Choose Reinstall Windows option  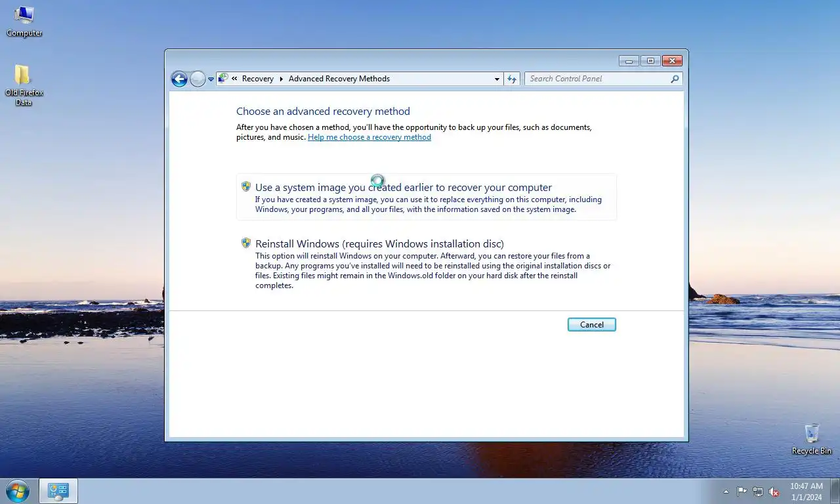tap(427, 262)
